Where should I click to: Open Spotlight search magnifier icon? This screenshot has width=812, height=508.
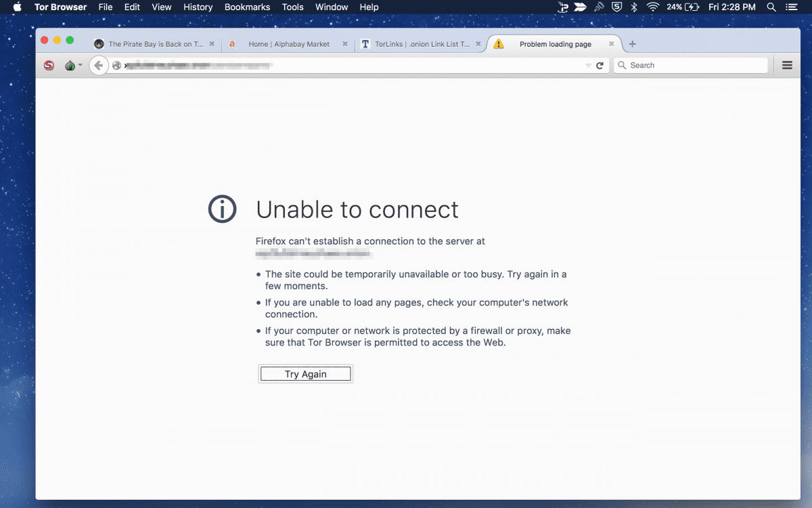pos(771,7)
